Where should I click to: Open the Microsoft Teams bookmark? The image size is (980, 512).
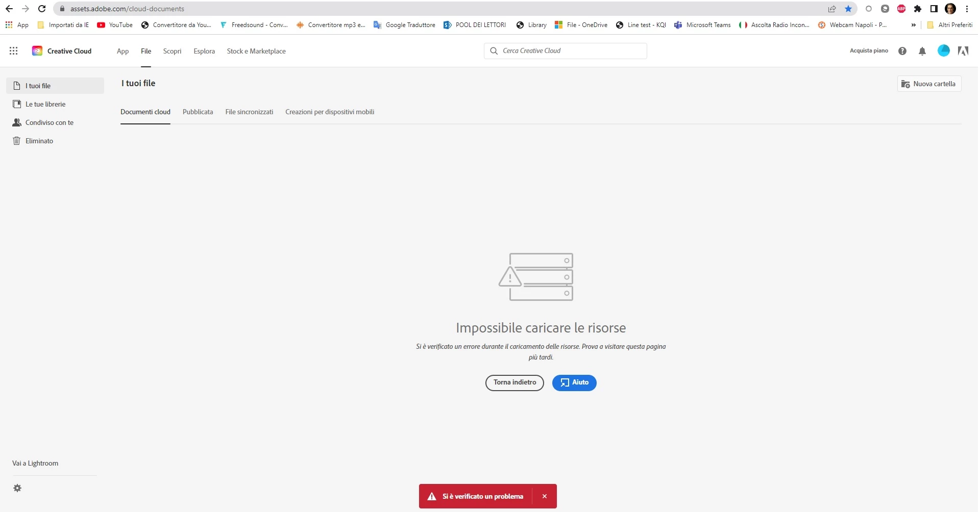coord(702,25)
